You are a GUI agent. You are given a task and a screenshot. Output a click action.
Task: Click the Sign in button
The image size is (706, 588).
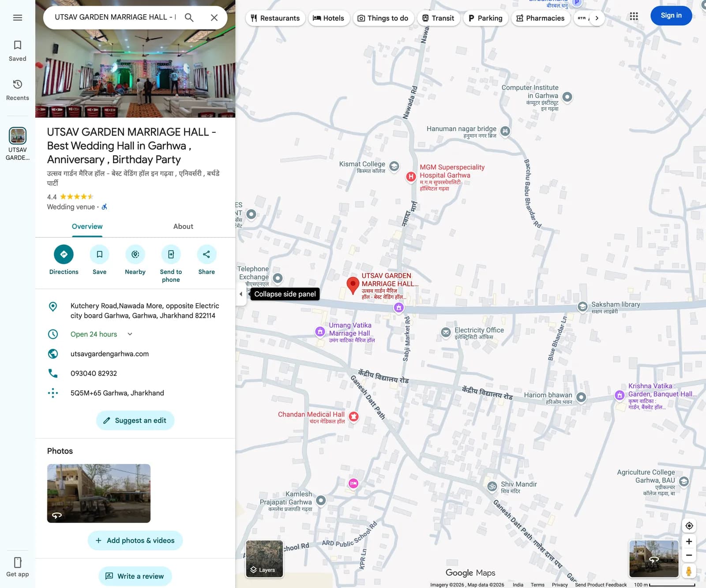coord(671,15)
